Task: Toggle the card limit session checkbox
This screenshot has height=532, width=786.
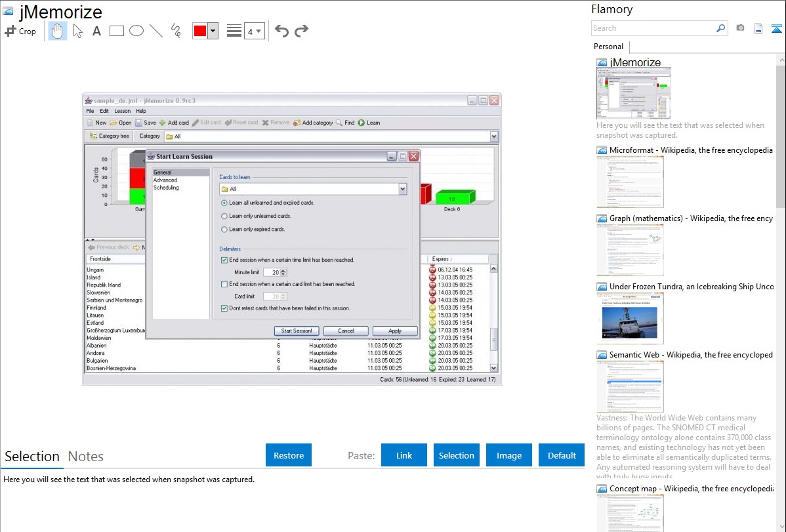Action: pyautogui.click(x=224, y=284)
